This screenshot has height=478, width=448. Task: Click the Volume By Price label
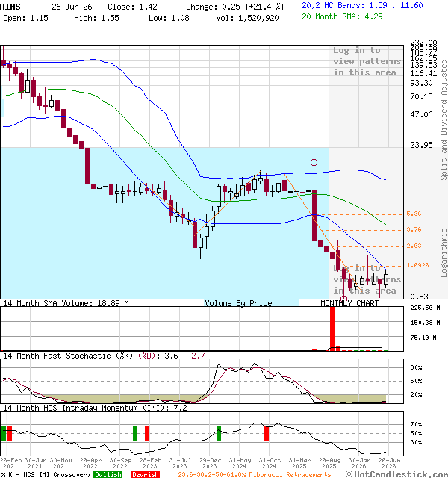point(238,303)
